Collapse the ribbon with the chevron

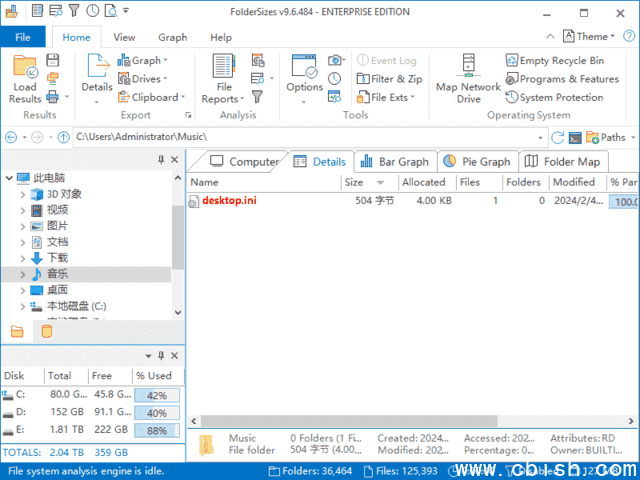click(550, 36)
